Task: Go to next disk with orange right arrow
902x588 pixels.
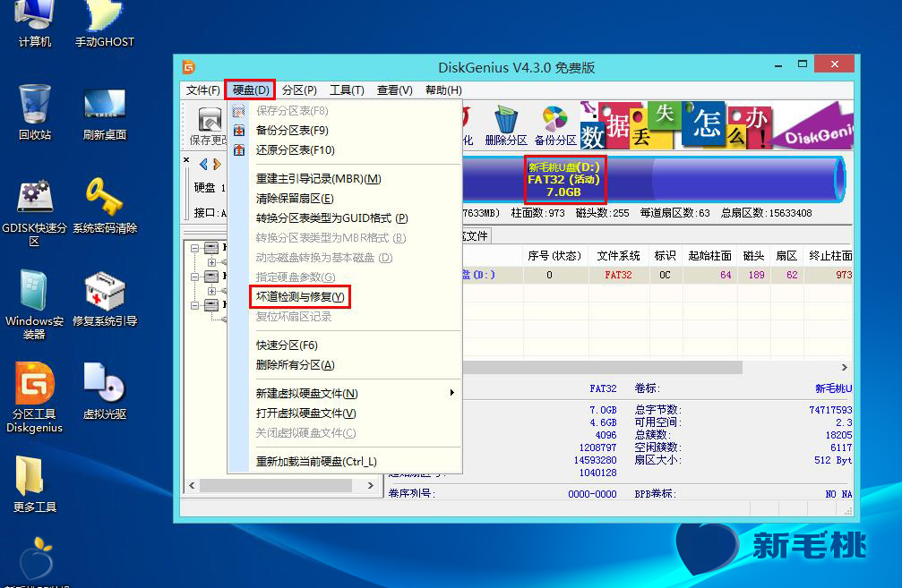Action: (217, 165)
